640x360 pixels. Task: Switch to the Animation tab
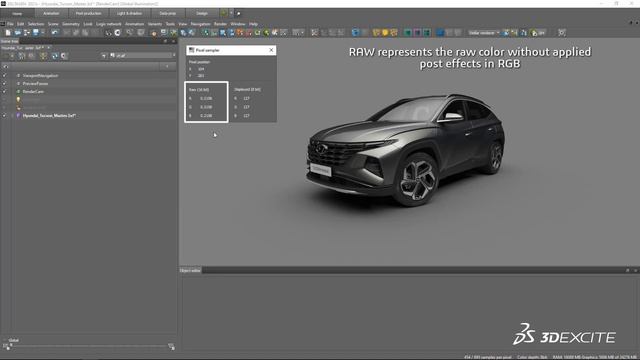[x=51, y=13]
